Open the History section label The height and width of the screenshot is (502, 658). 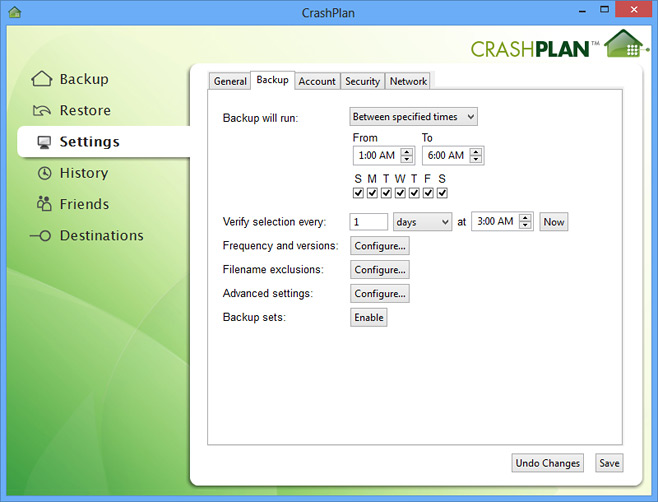pyautogui.click(x=84, y=173)
